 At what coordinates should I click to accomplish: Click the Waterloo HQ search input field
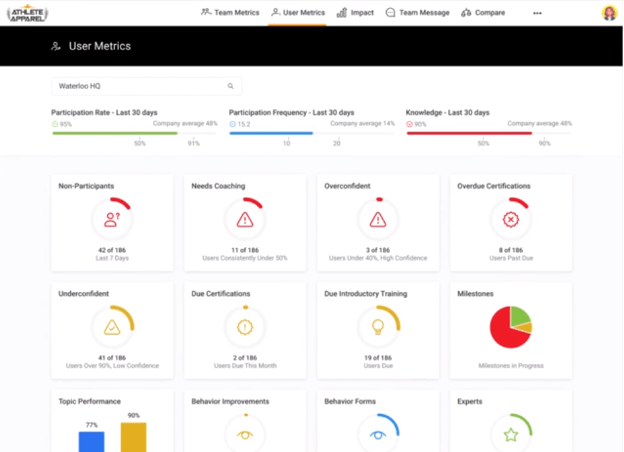click(x=146, y=86)
